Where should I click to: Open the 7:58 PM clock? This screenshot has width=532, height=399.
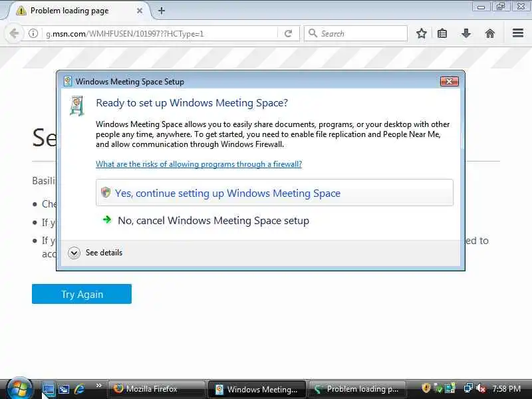pos(506,388)
